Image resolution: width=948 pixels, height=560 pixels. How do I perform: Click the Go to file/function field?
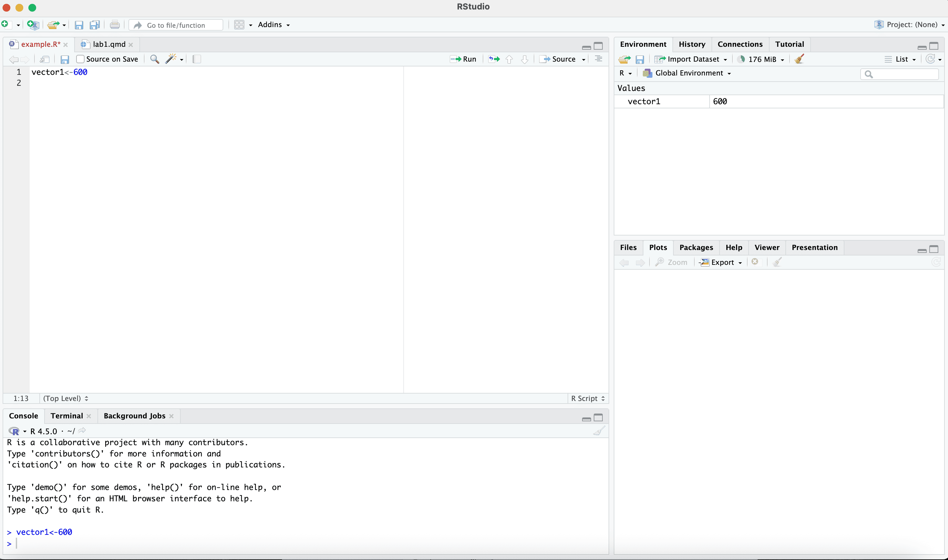(176, 25)
